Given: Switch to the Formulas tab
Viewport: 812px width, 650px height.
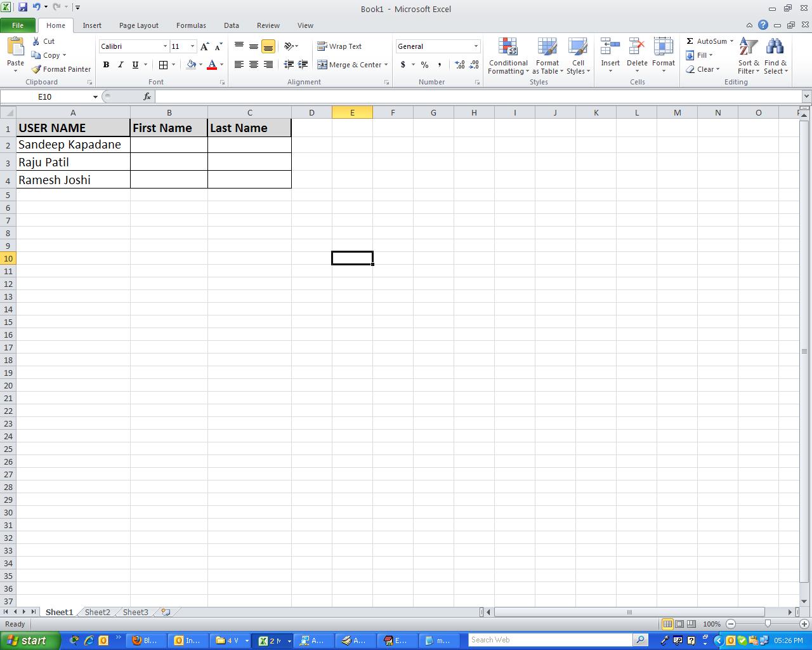Looking at the screenshot, I should 191,25.
